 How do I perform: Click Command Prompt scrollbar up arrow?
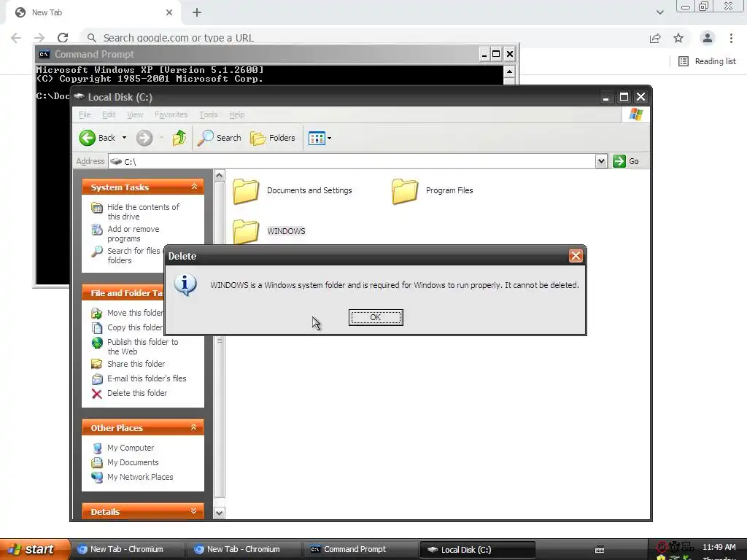[509, 72]
